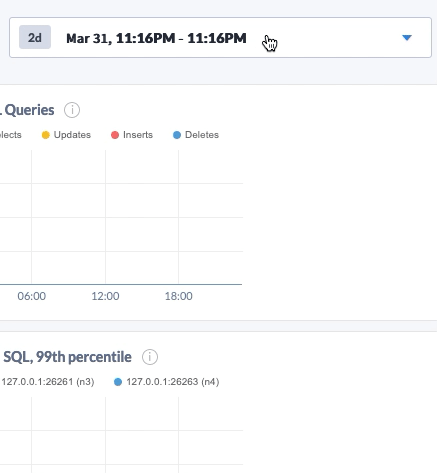
Task: Select the Mar 31 11:16PM date range text
Action: click(x=156, y=38)
